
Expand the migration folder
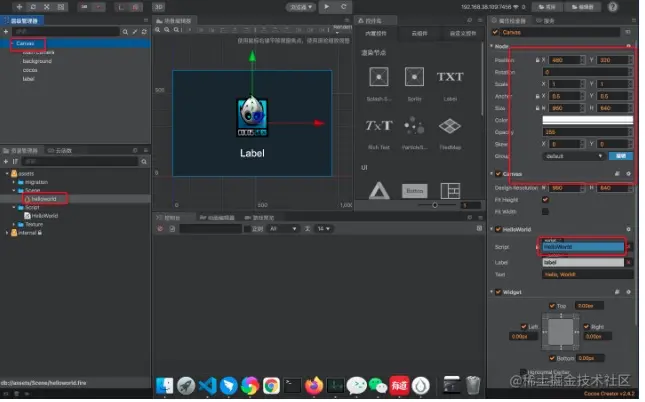[x=14, y=182]
